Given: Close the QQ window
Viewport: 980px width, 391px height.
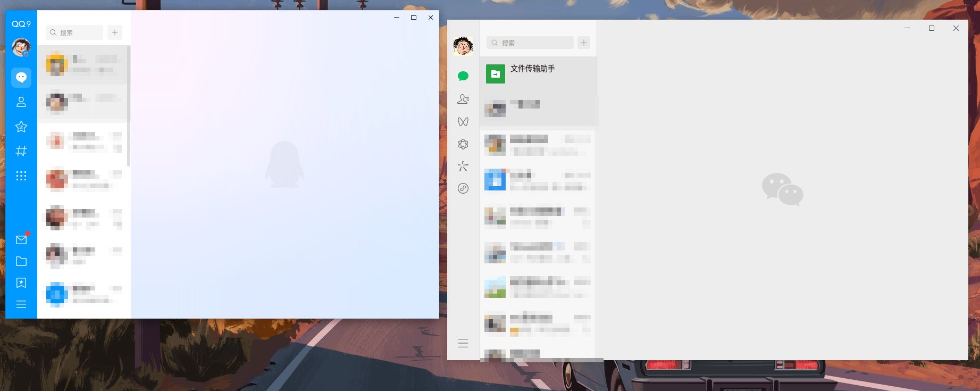Looking at the screenshot, I should tap(431, 18).
